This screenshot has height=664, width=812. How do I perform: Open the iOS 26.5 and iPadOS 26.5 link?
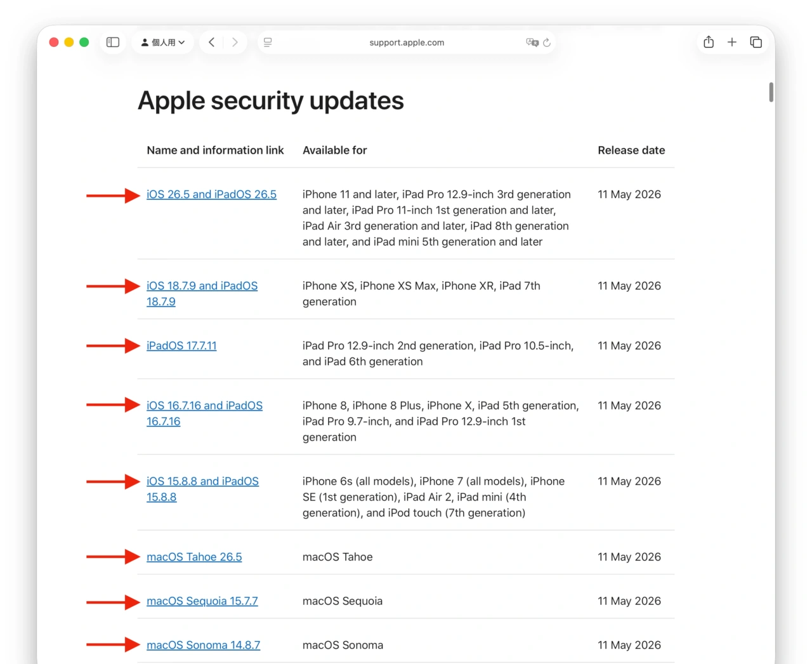(211, 194)
